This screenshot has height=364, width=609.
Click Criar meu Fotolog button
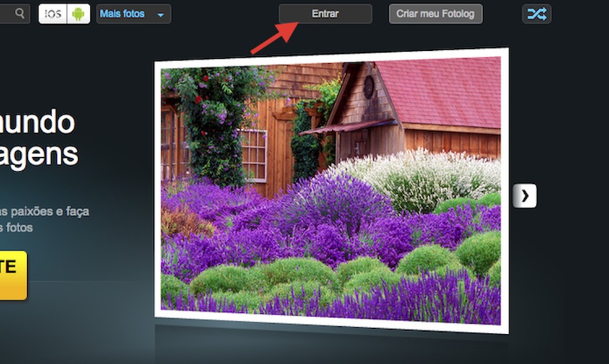436,14
